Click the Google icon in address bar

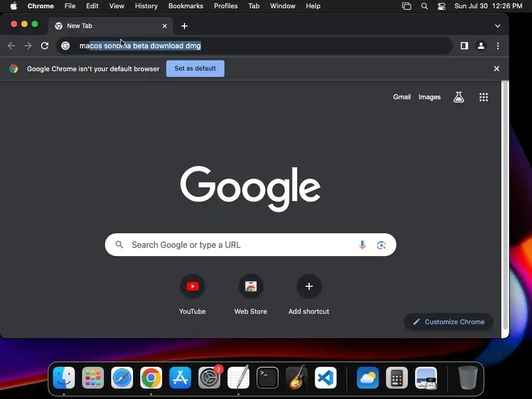coord(65,46)
